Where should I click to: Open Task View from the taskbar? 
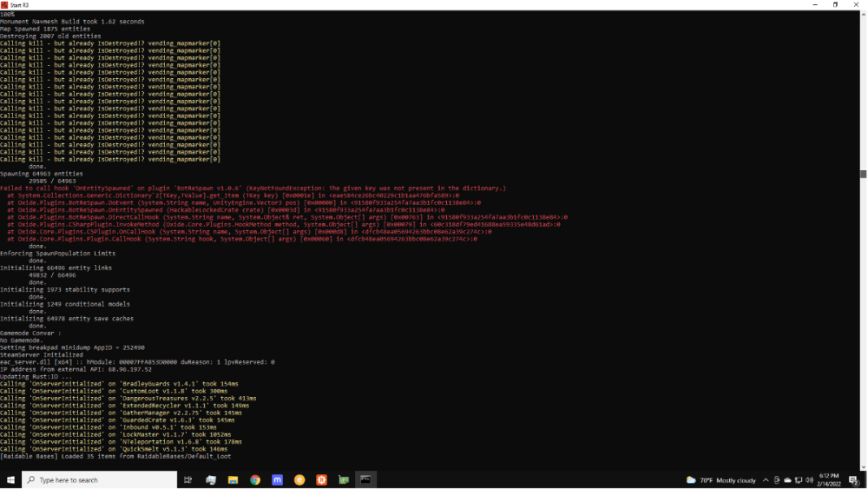click(x=188, y=479)
